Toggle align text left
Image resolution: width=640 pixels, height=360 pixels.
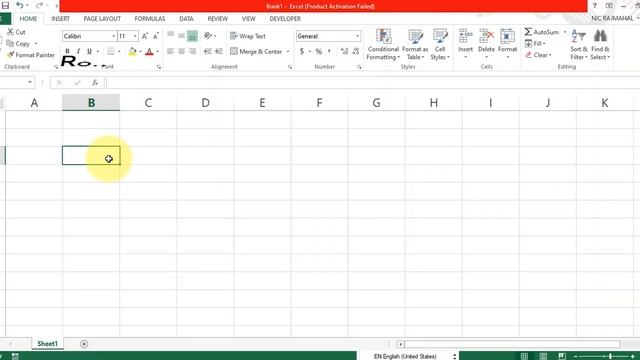coord(171,51)
